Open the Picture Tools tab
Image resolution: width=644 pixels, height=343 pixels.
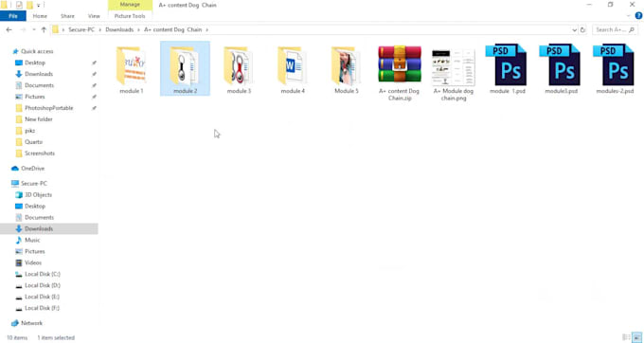click(x=130, y=16)
